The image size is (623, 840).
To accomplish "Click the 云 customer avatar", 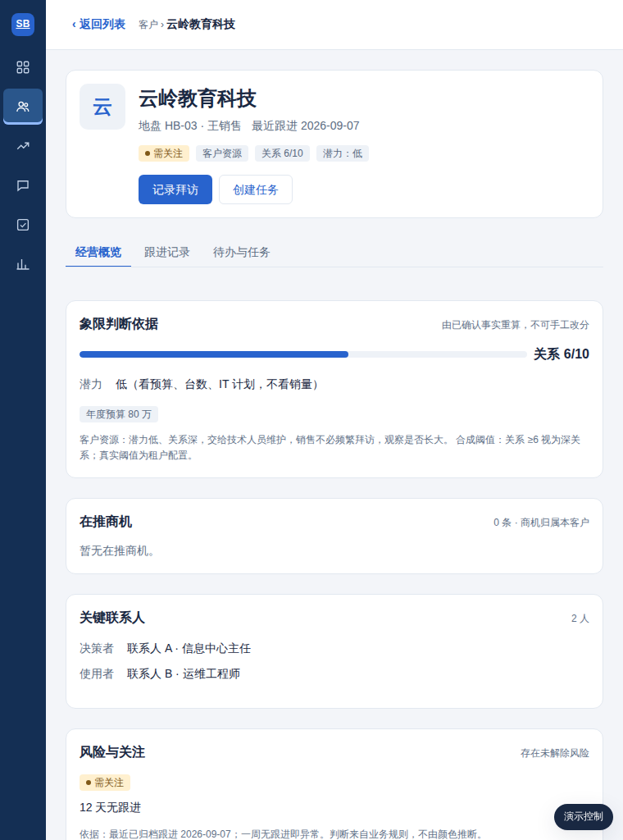I will (102, 107).
